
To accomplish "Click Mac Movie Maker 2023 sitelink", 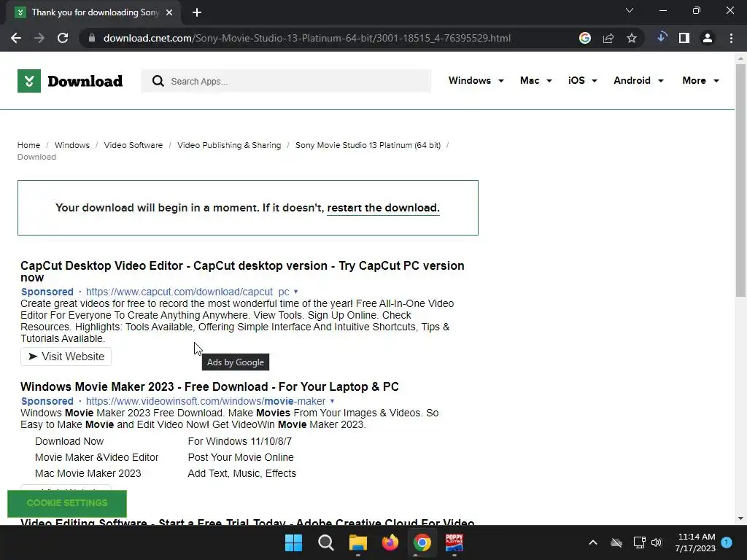I will [x=88, y=474].
